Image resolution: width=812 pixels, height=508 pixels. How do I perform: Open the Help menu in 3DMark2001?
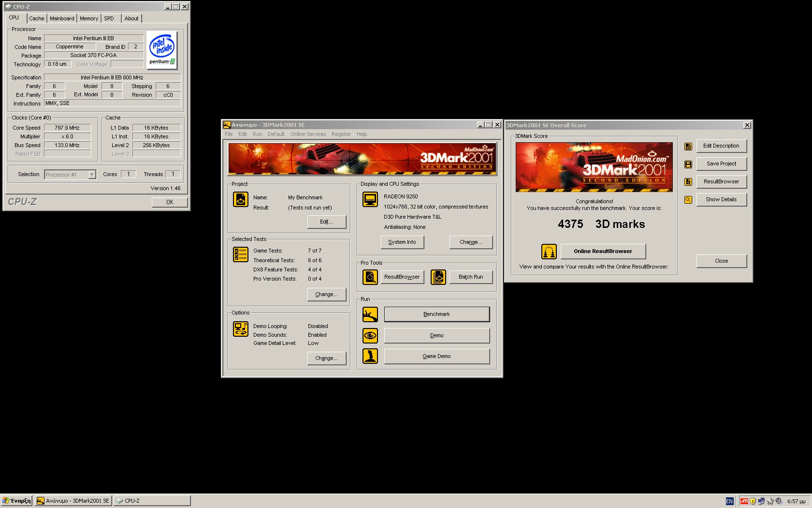(362, 134)
